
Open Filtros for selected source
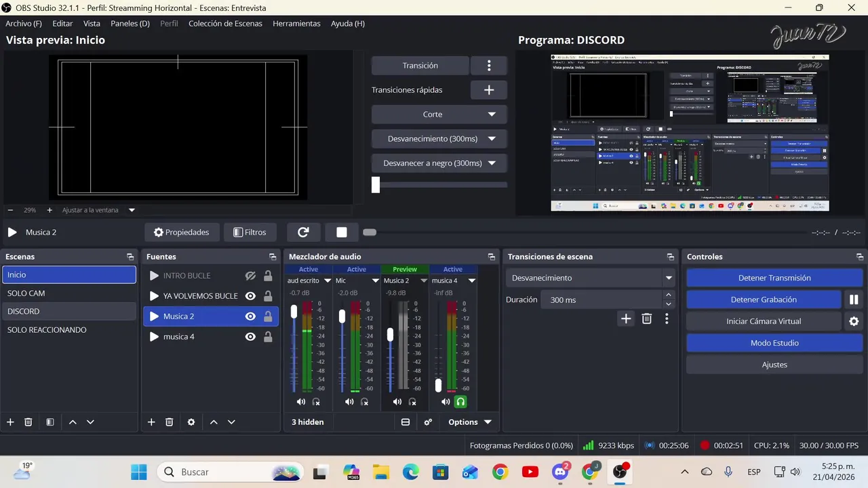coord(250,232)
